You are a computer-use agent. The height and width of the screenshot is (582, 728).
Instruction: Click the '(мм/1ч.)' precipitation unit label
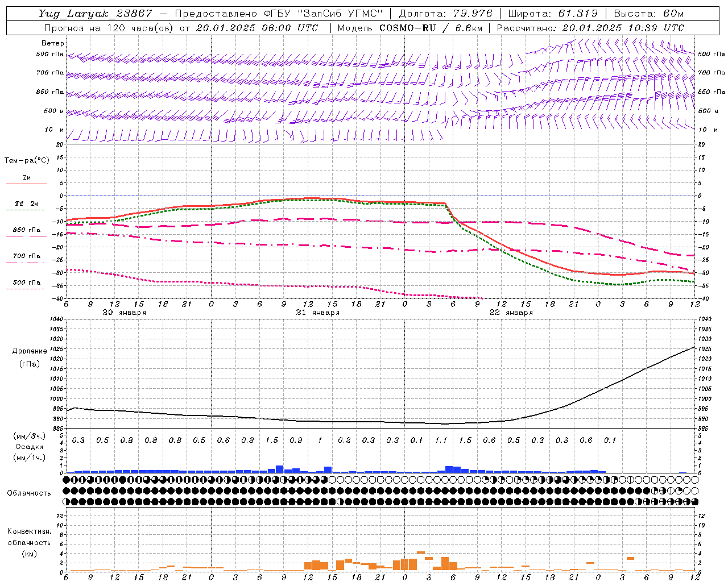pyautogui.click(x=30, y=457)
